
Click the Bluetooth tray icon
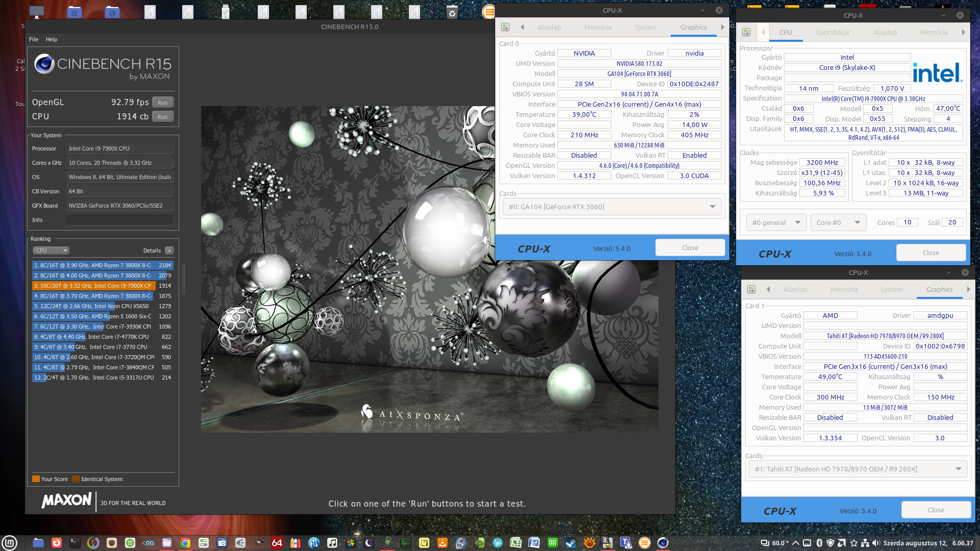point(819,543)
